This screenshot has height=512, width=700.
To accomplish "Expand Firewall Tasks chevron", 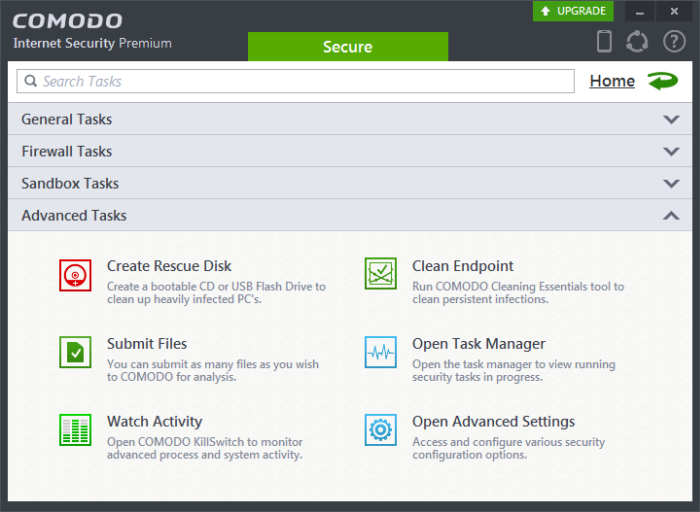I will pyautogui.click(x=671, y=151).
